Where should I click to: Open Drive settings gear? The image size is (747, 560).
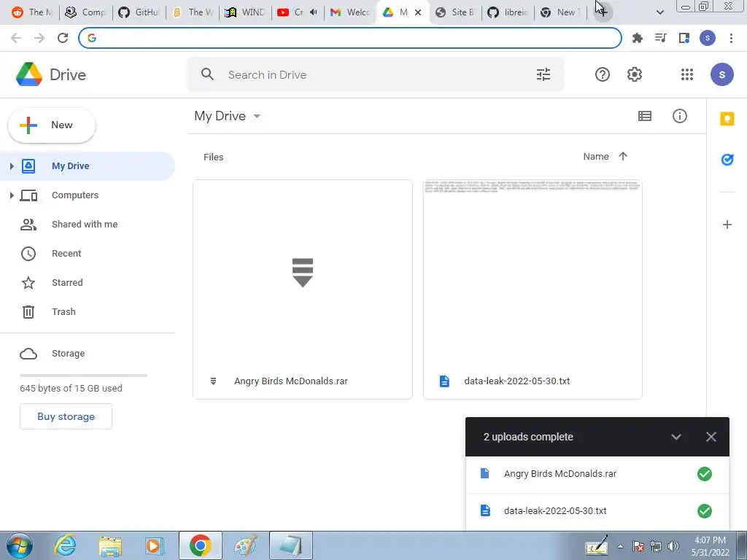pyautogui.click(x=634, y=74)
